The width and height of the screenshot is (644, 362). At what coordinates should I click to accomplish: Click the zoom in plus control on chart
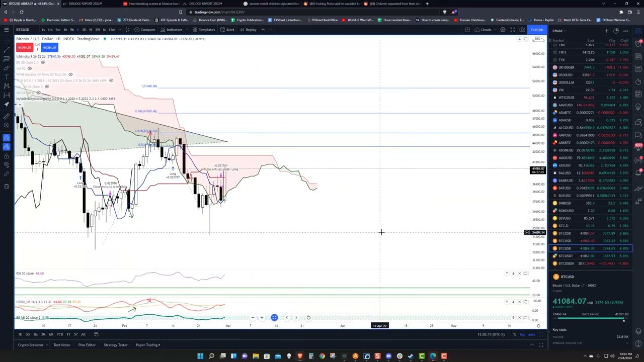tap(262, 318)
